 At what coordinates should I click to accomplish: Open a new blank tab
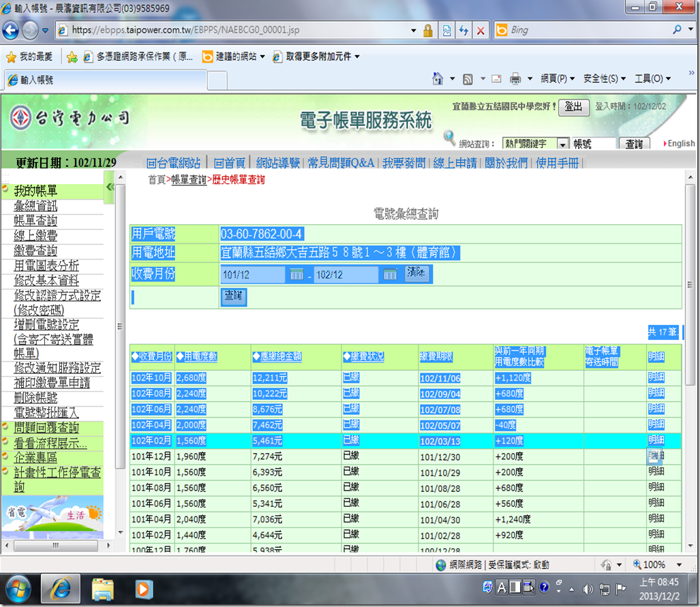tap(217, 81)
